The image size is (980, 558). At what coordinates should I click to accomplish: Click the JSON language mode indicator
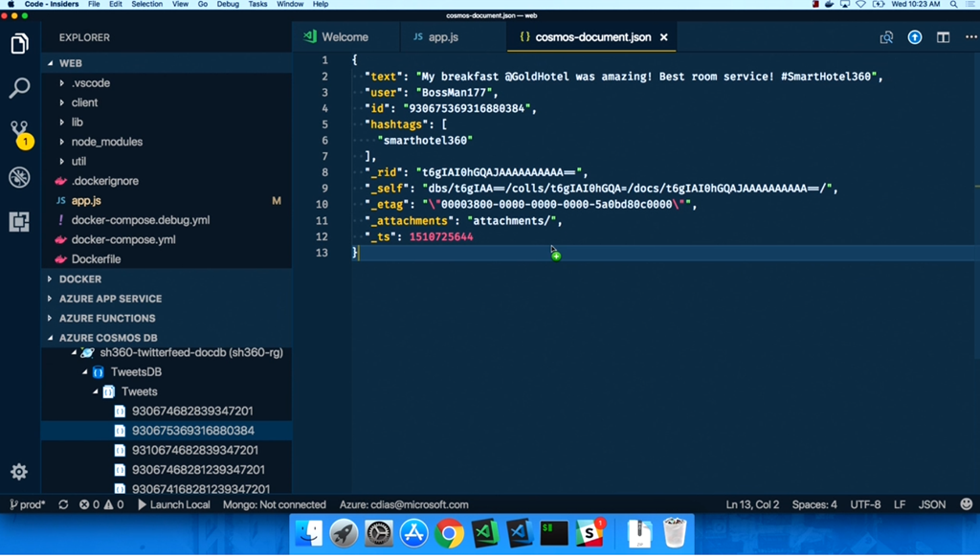pyautogui.click(x=931, y=504)
